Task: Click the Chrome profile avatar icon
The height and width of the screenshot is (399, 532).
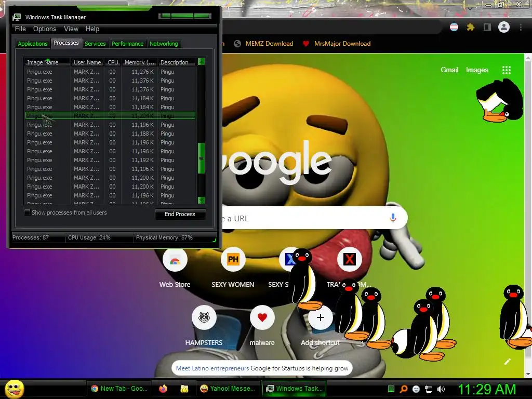Action: coord(503,27)
